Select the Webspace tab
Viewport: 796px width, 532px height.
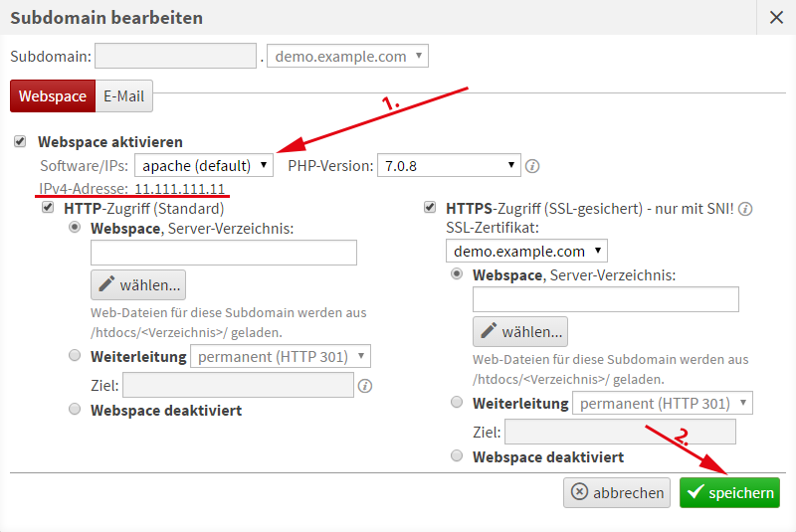click(x=53, y=96)
